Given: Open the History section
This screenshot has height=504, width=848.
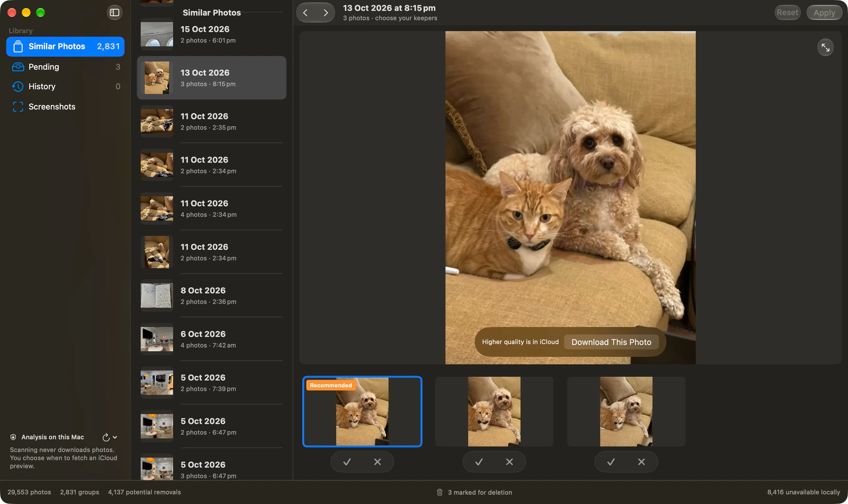Looking at the screenshot, I should coord(65,86).
